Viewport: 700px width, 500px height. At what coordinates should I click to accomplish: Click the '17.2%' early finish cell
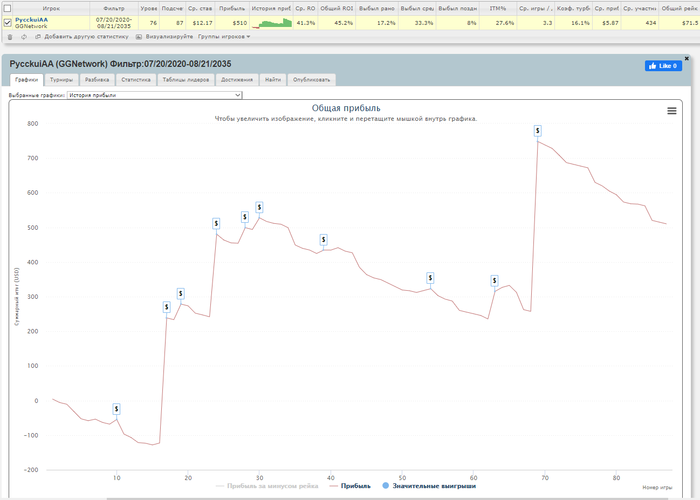tap(377, 23)
